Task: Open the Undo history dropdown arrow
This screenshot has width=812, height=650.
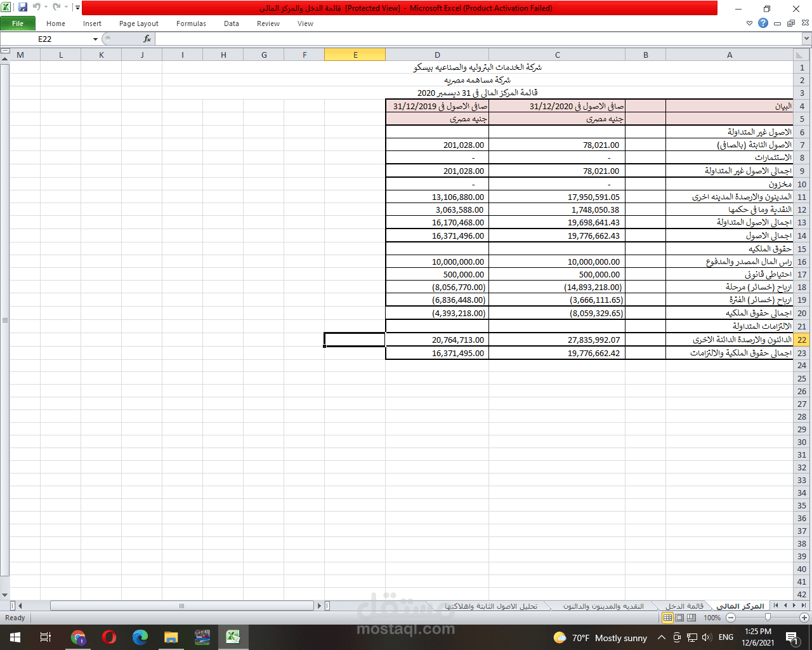Action: (46, 8)
